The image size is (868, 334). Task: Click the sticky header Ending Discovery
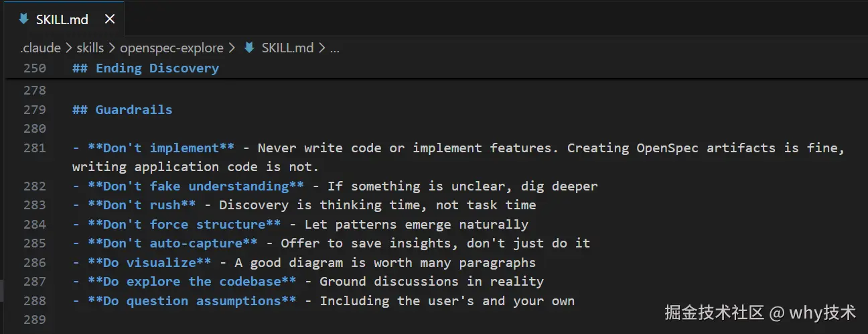pyautogui.click(x=146, y=68)
